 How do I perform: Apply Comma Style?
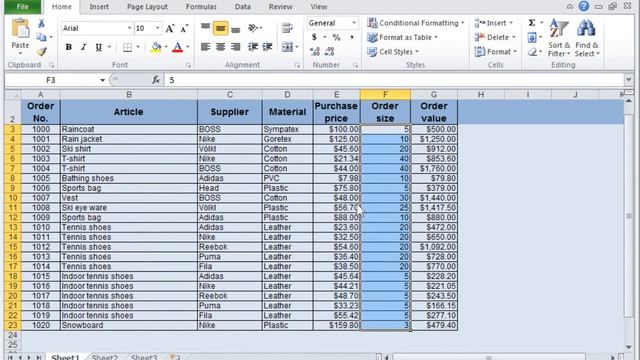coord(351,37)
